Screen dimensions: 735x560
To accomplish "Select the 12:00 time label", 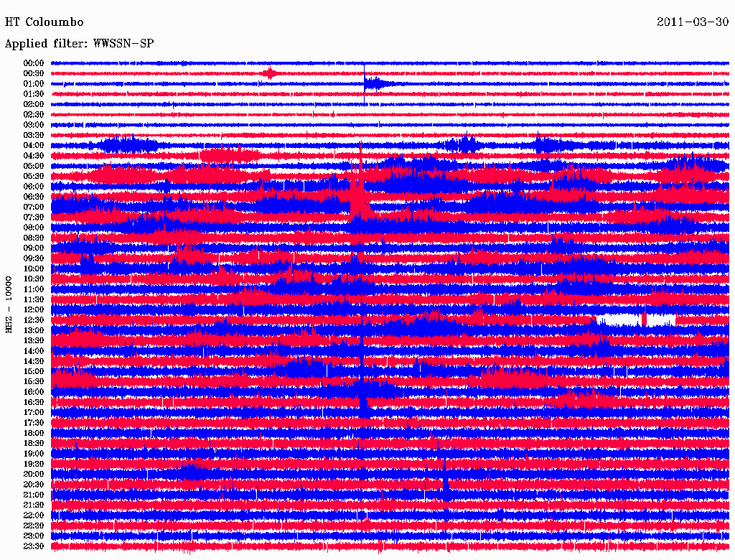I will [x=33, y=309].
